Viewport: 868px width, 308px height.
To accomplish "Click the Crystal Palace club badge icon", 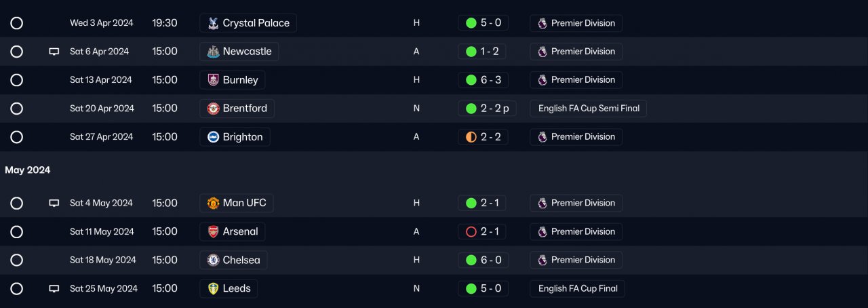I will pyautogui.click(x=213, y=23).
